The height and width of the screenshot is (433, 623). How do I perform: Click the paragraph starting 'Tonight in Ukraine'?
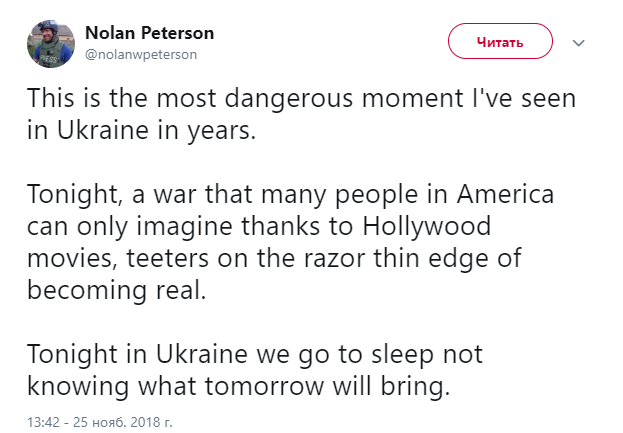tap(255, 370)
